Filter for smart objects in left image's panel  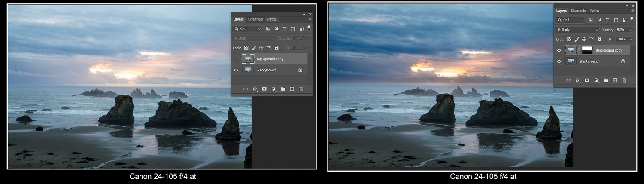[301, 29]
